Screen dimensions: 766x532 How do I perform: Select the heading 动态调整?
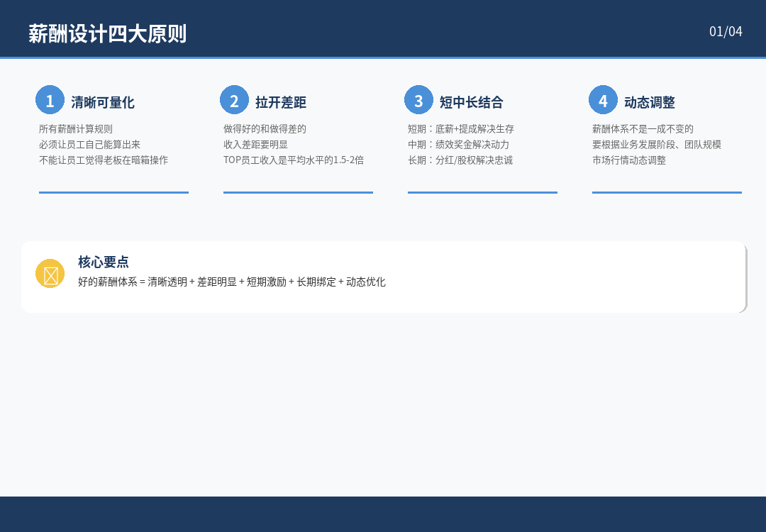pyautogui.click(x=650, y=102)
